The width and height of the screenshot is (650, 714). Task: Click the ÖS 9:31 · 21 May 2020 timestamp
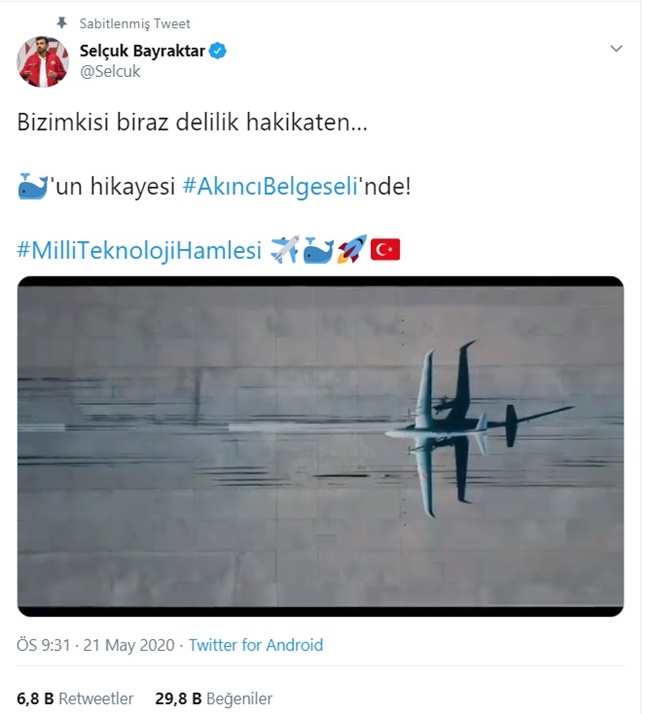coord(96,645)
